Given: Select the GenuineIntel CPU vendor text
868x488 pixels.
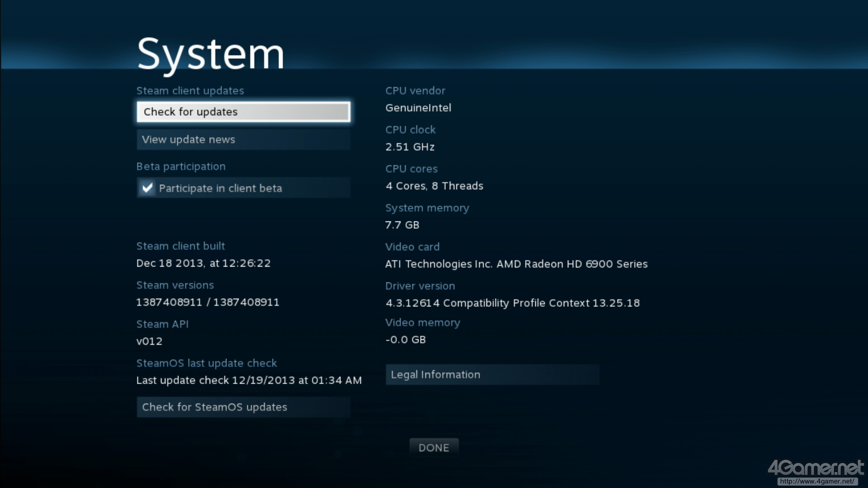Looking at the screenshot, I should [x=418, y=108].
